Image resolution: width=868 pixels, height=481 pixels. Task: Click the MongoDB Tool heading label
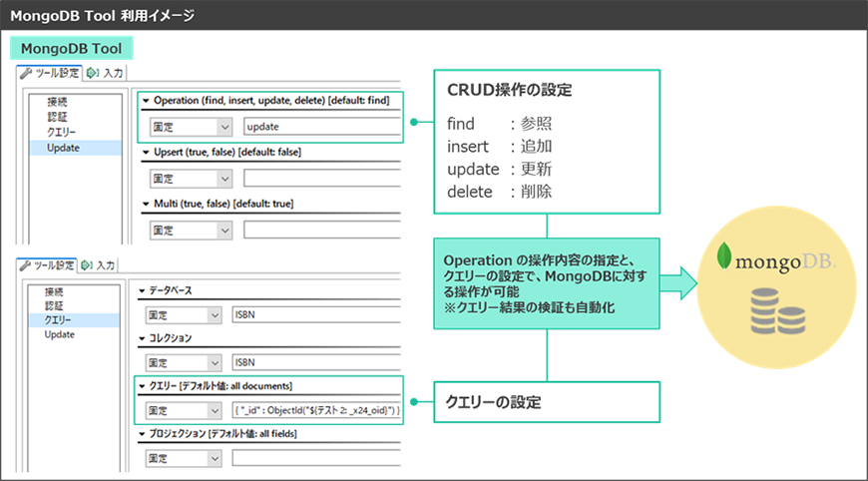[72, 49]
